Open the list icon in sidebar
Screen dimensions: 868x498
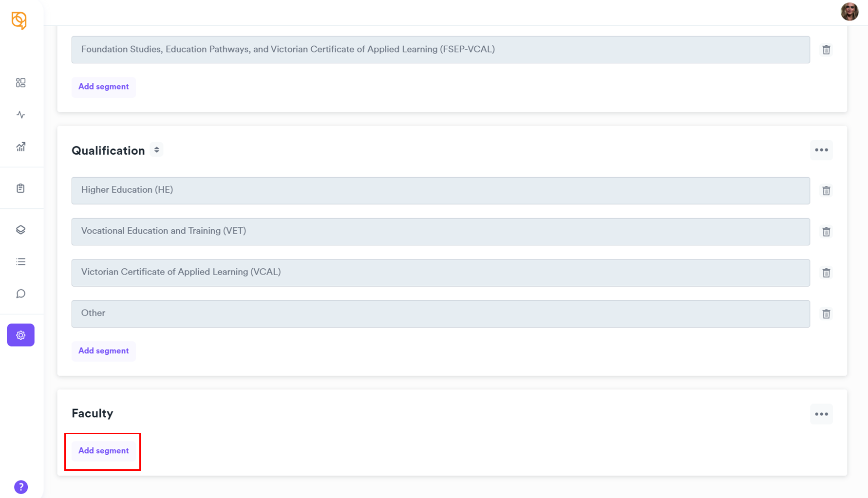coord(20,262)
